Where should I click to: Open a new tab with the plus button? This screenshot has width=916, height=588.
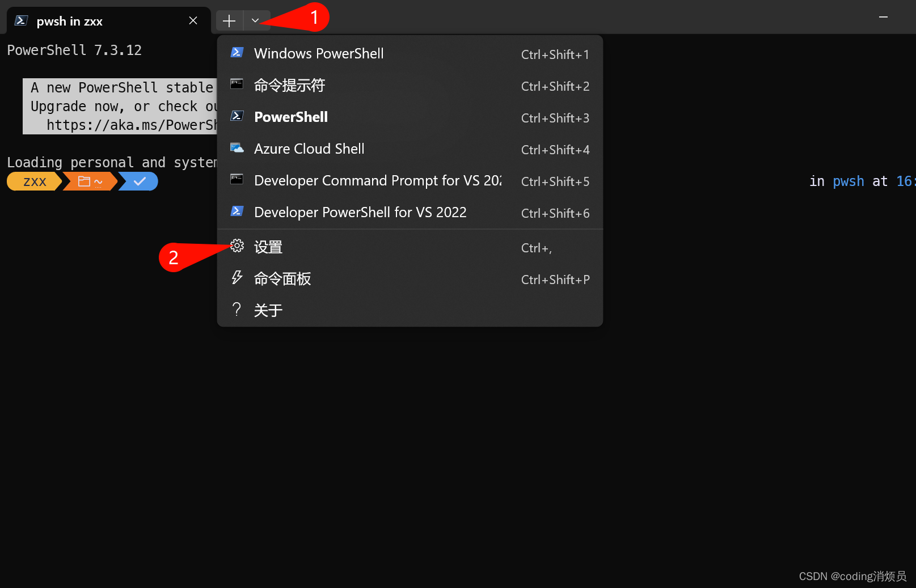pos(229,21)
